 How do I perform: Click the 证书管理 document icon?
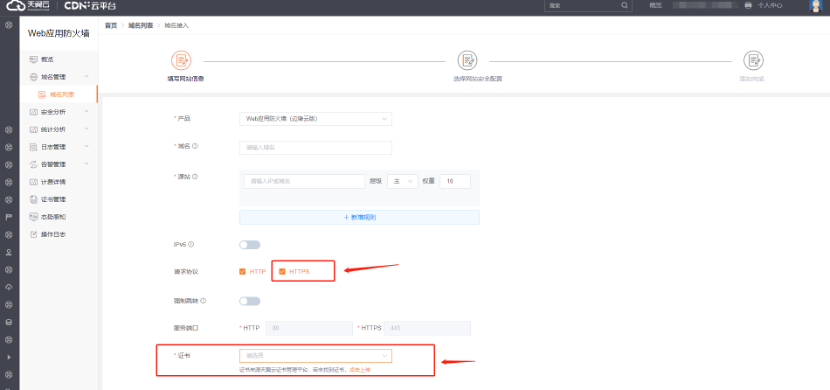33,199
